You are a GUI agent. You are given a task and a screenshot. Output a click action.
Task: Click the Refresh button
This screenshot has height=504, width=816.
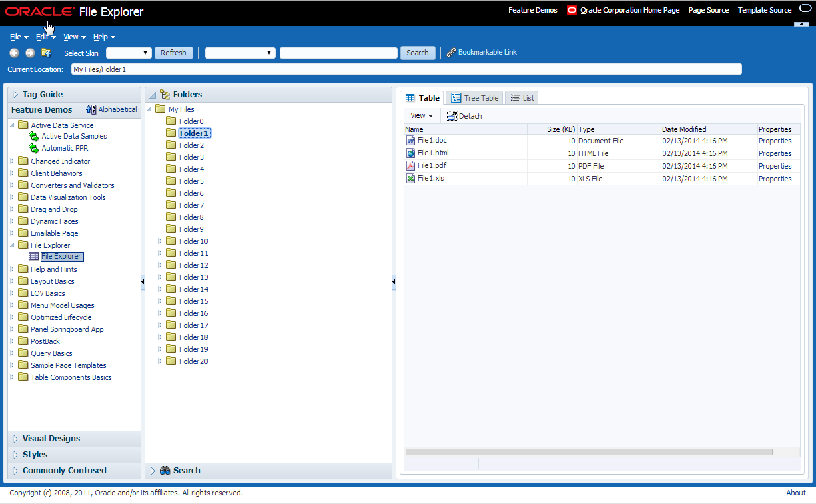click(x=174, y=53)
